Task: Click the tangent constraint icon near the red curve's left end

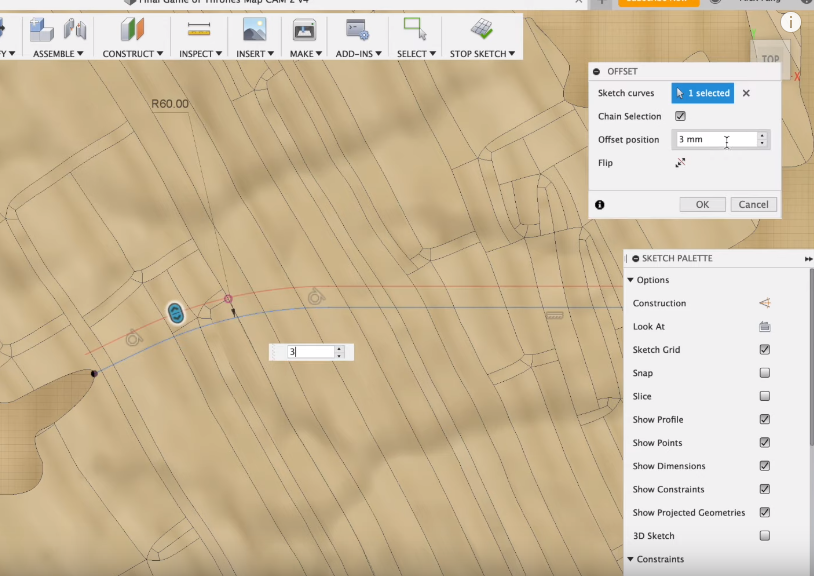Action: click(134, 338)
